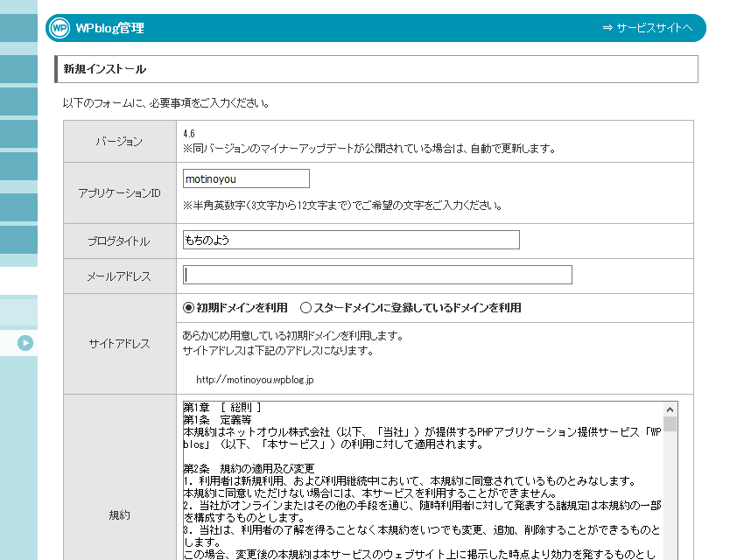Click the 第1条 定義等 line in terms
This screenshot has width=730, height=560.
[217, 419]
